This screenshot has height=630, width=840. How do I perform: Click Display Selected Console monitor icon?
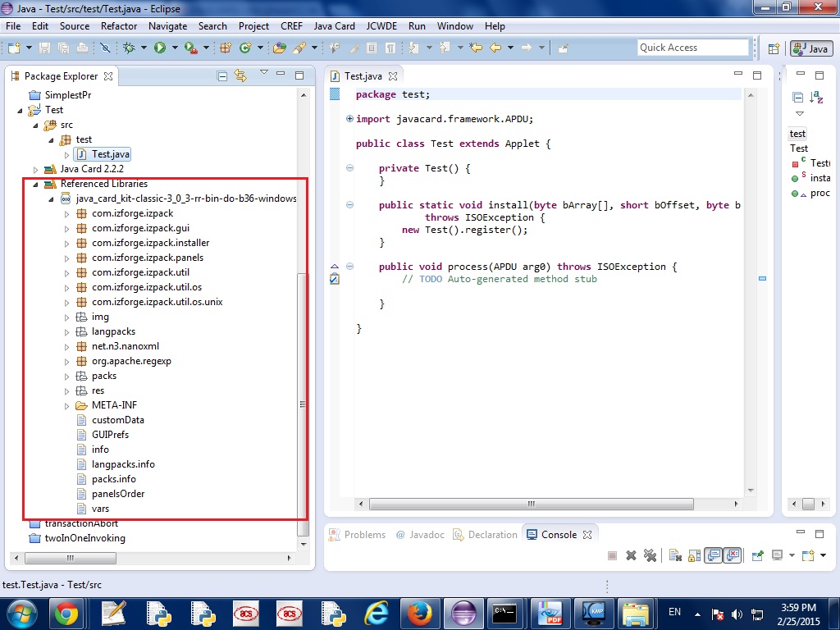777,555
